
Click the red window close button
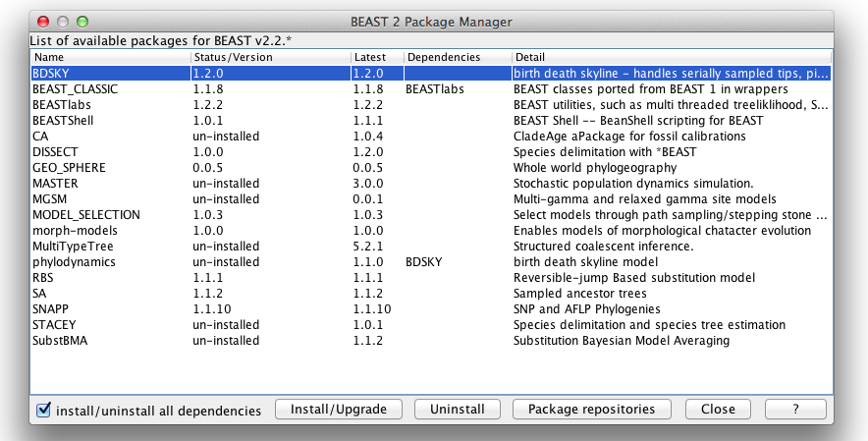(42, 22)
